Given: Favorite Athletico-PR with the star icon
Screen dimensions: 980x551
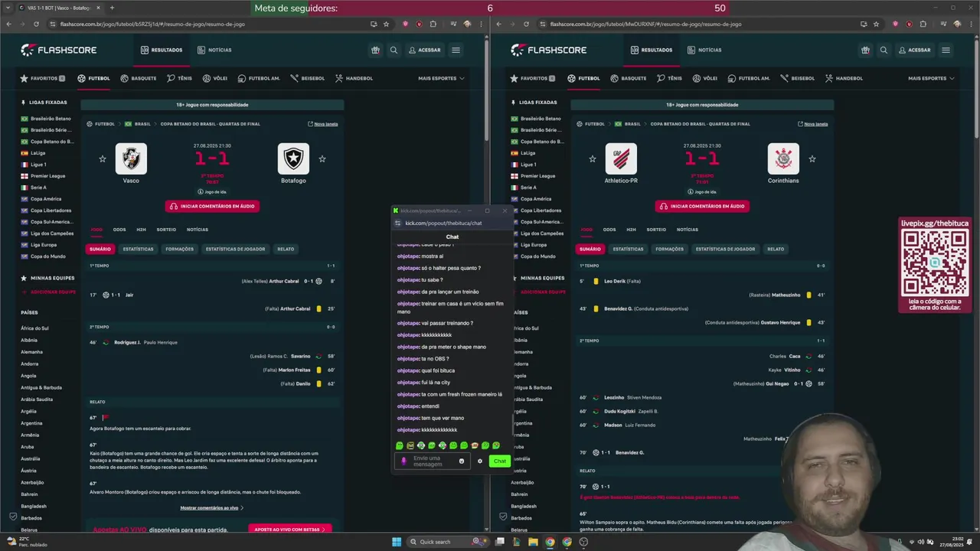Looking at the screenshot, I should 593,159.
